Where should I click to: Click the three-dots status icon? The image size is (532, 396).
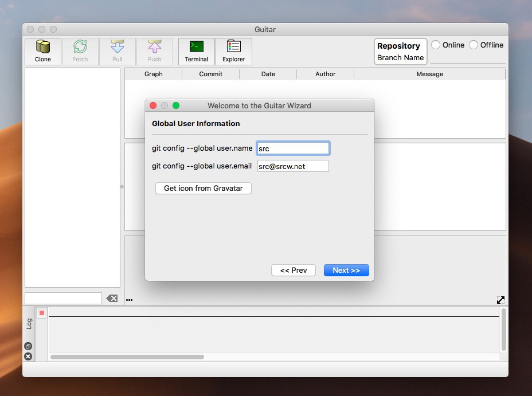click(x=129, y=300)
